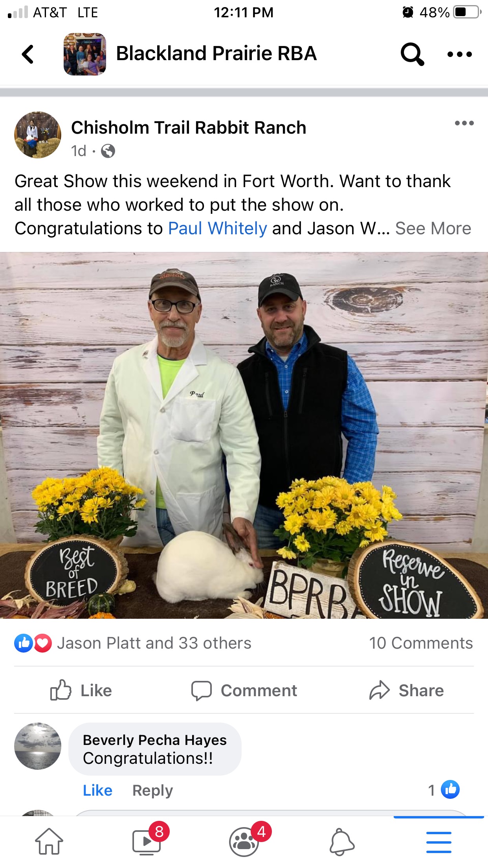The width and height of the screenshot is (488, 868).
Task: Open Blackland Prairie RBA group avatar
Action: click(x=85, y=54)
